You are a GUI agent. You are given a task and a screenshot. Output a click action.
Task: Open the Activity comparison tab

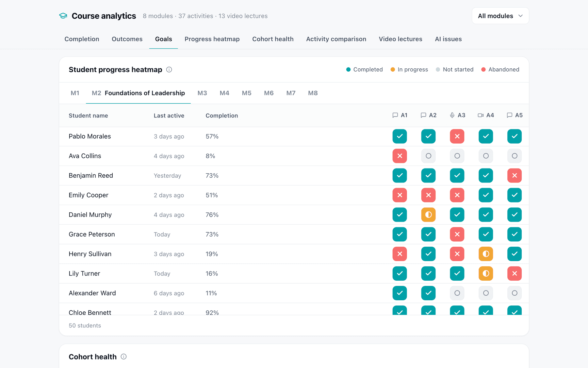[x=336, y=39]
